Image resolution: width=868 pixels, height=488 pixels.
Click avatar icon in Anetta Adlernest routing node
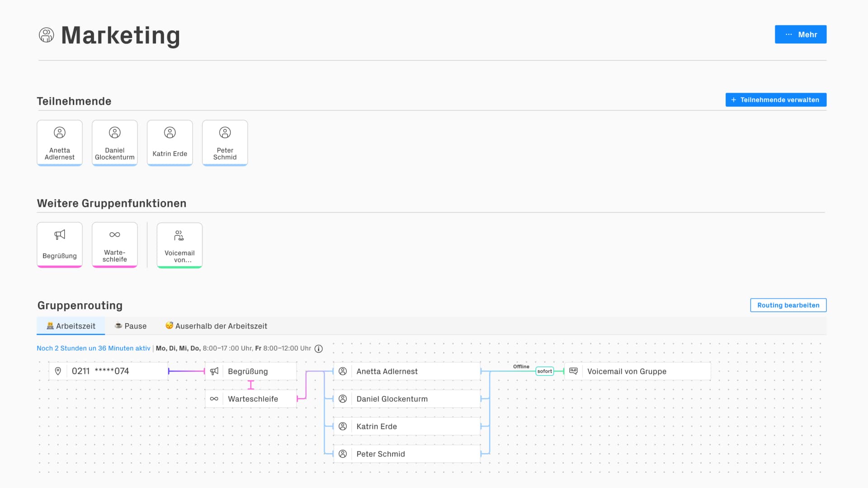click(x=343, y=371)
